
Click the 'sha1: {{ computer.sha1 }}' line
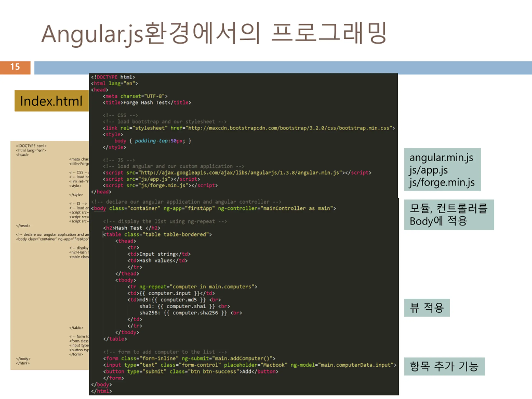point(185,306)
